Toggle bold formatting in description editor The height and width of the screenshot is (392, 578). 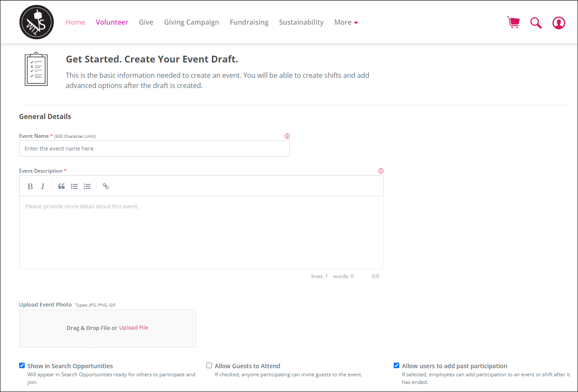tap(30, 186)
